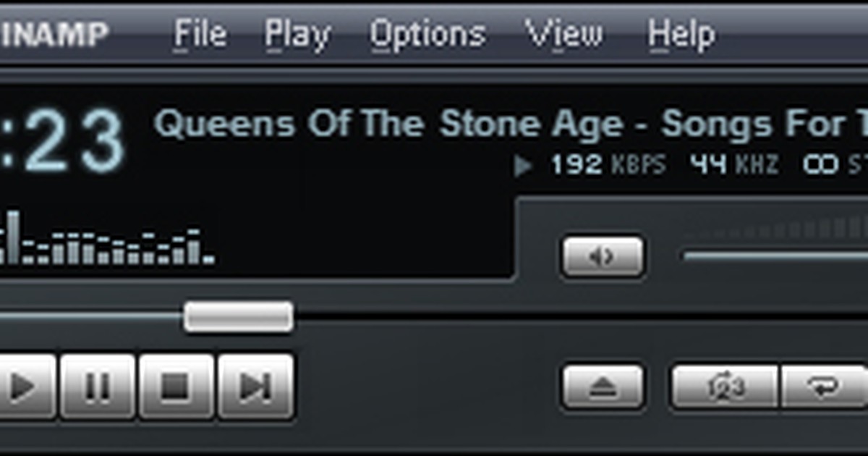Open the Options menu
This screenshot has width=868, height=456.
427,34
